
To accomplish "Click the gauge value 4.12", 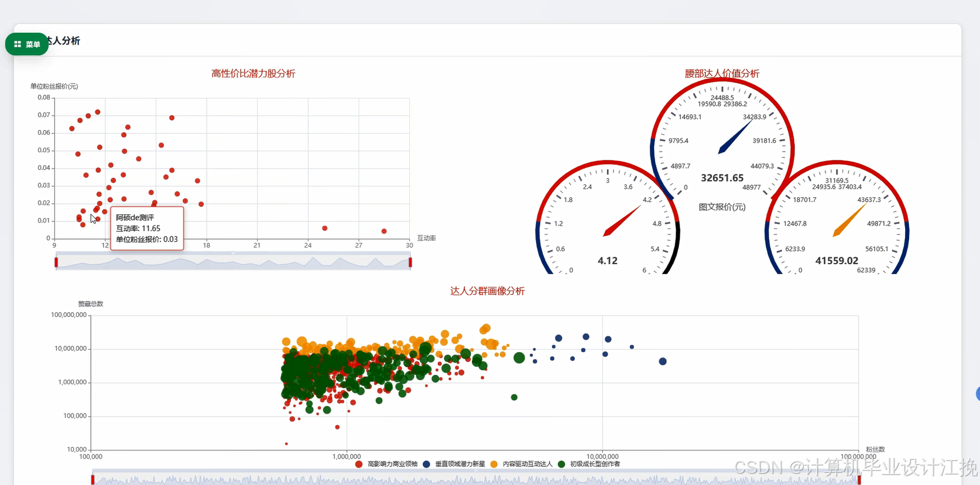I will (x=608, y=261).
